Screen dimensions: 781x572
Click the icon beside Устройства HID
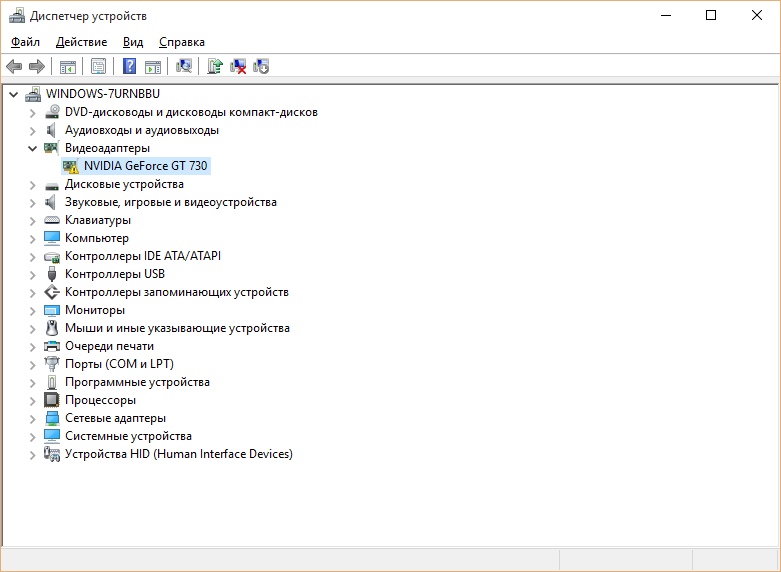52,453
